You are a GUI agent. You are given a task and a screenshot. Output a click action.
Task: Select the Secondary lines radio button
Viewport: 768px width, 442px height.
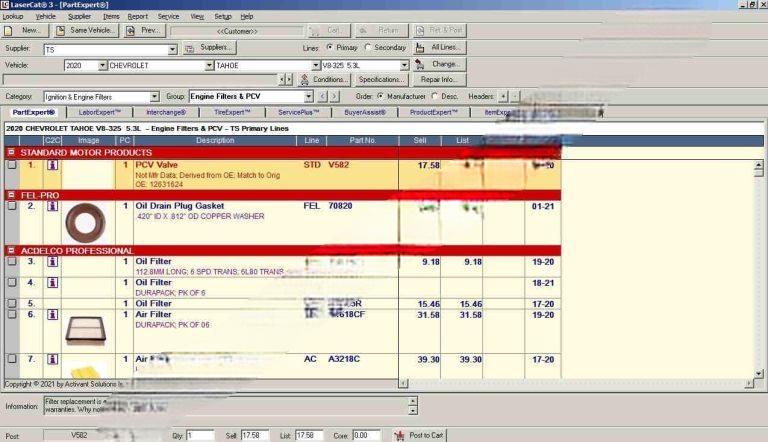pos(367,48)
